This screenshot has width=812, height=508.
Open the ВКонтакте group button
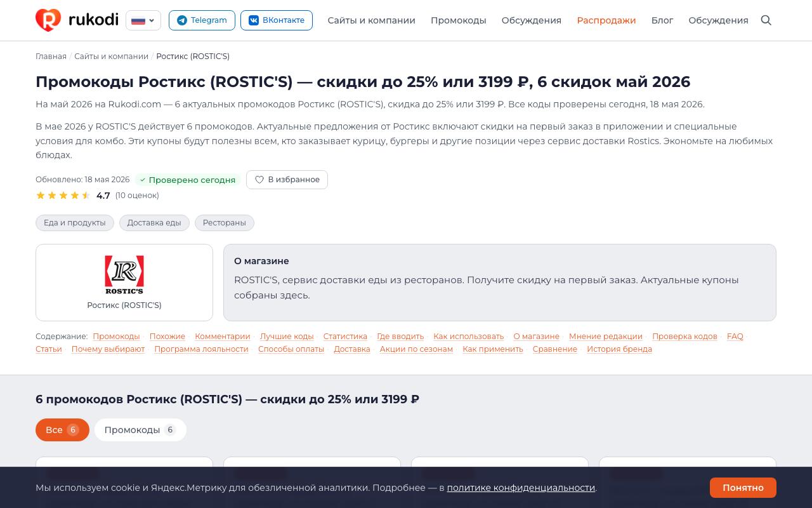pyautogui.click(x=277, y=20)
